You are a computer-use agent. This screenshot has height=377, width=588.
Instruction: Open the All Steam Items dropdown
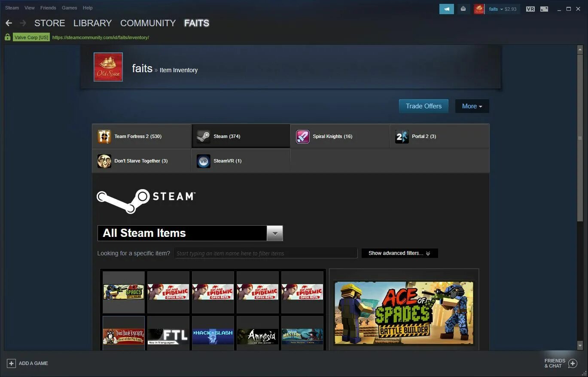pos(190,233)
